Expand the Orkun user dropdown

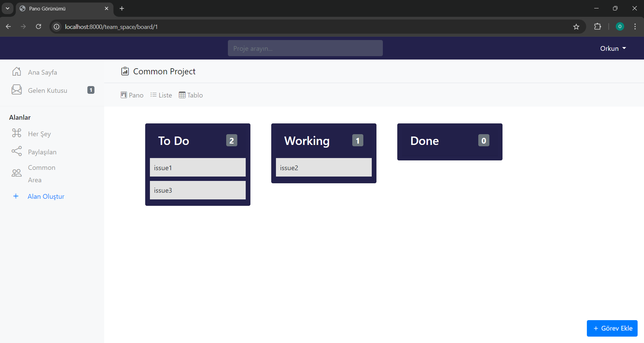pyautogui.click(x=613, y=48)
